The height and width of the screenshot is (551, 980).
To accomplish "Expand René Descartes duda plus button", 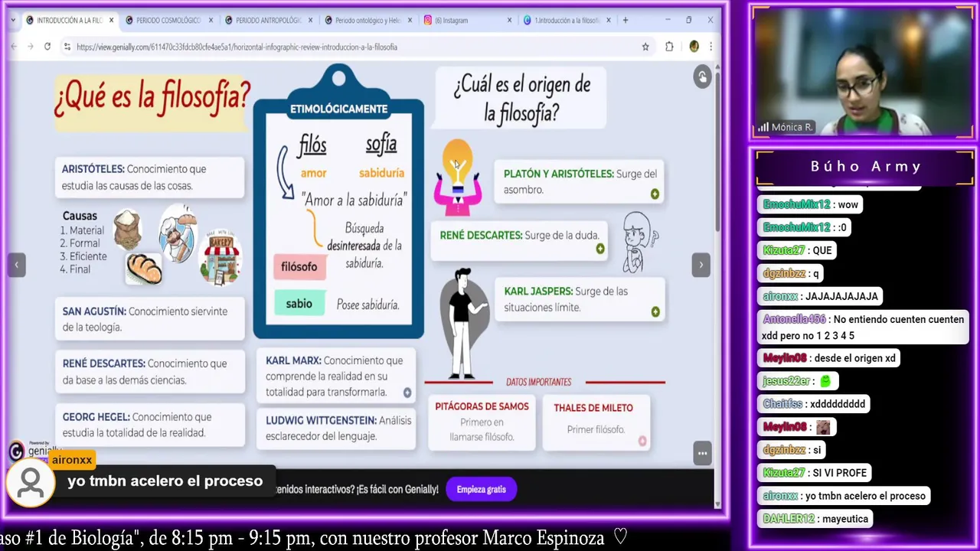I will [x=600, y=249].
